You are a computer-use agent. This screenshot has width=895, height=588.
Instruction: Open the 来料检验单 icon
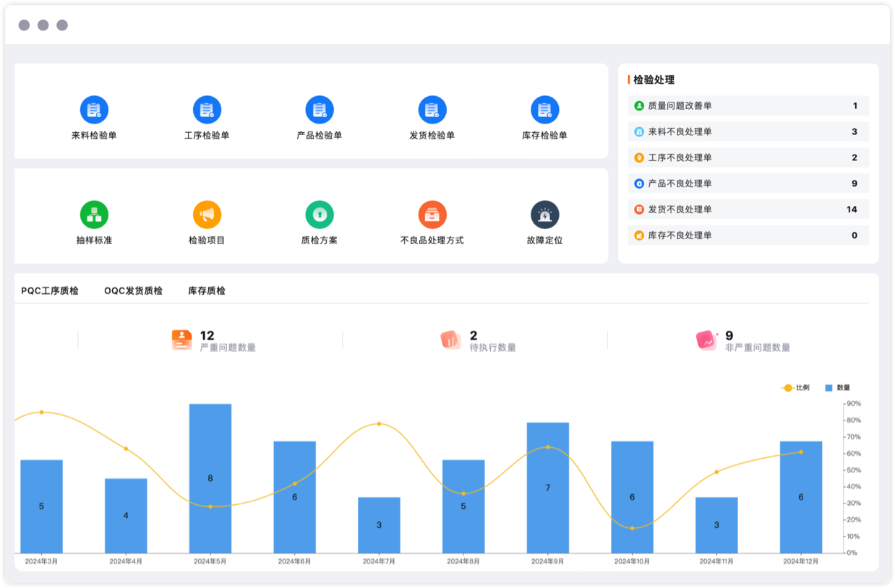(94, 110)
